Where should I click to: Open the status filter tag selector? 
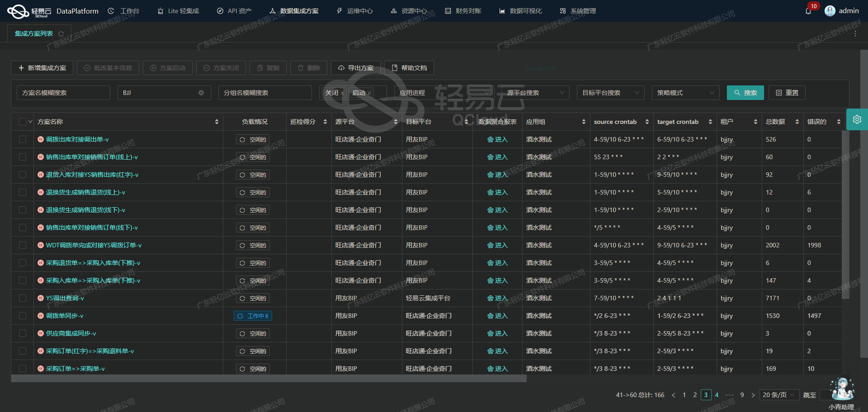tap(353, 93)
